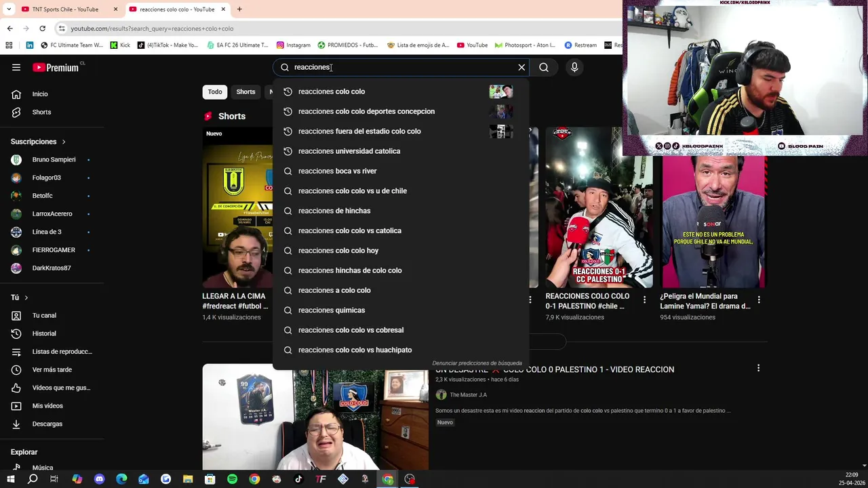
Task: Expand the Tú section chevron
Action: point(26,298)
